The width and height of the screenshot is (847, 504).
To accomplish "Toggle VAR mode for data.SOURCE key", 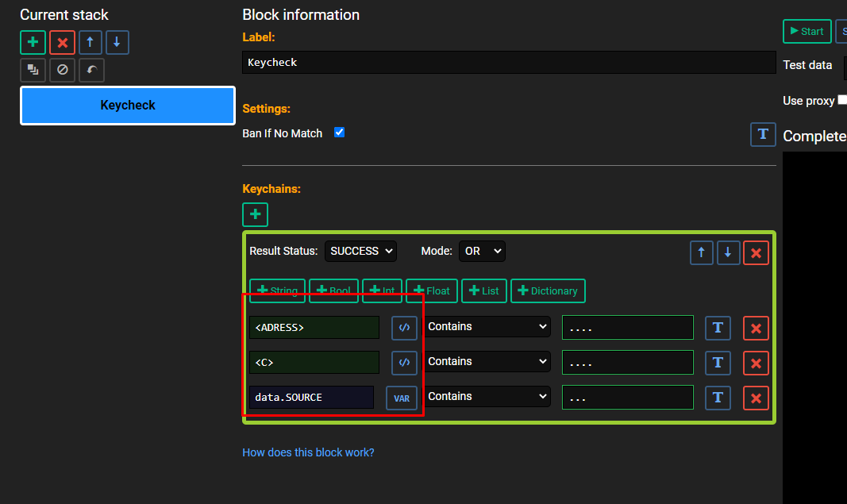I will tap(402, 398).
